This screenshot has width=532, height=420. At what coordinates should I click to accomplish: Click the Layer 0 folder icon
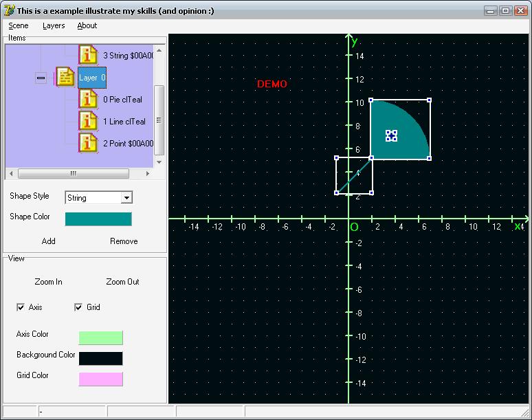65,77
